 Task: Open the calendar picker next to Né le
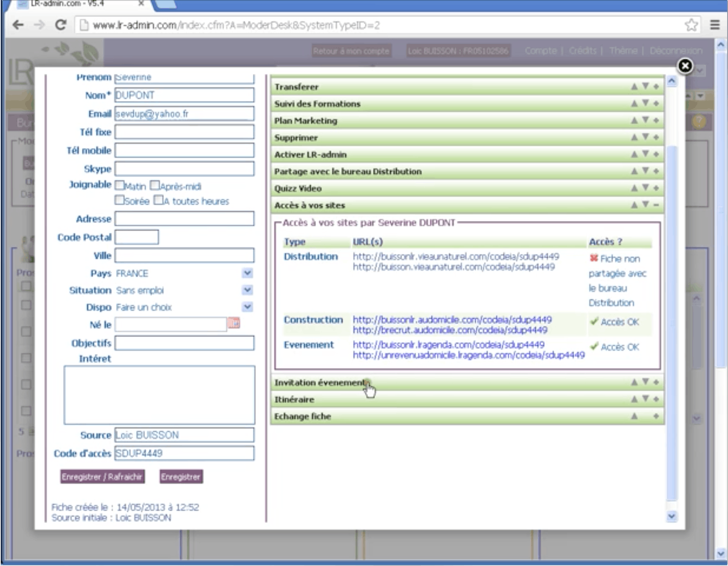(x=234, y=323)
